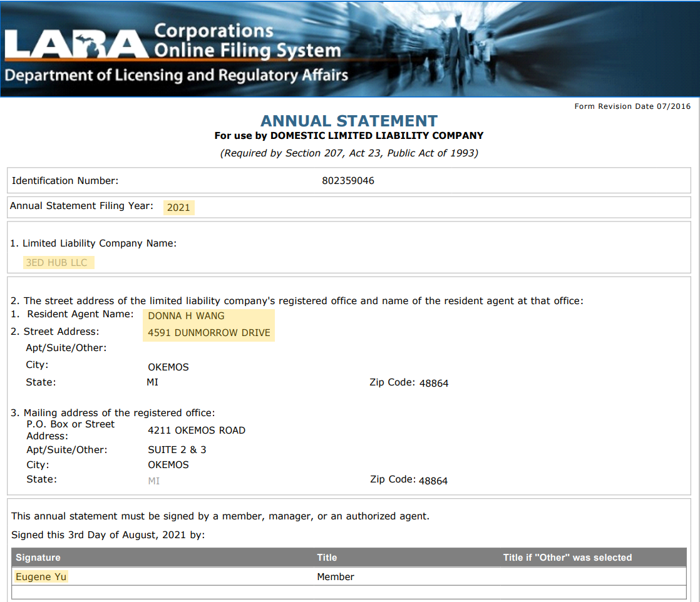
Task: Click the Identification Number 802359046
Action: tap(348, 181)
